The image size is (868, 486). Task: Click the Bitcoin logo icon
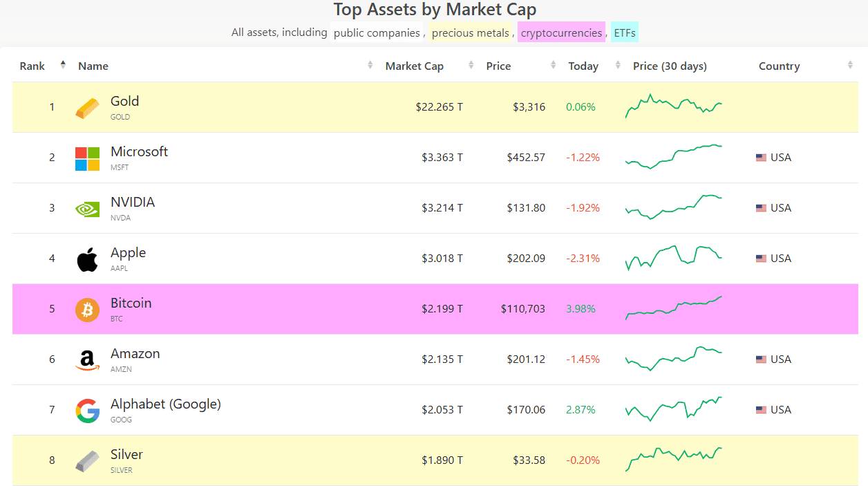[87, 310]
